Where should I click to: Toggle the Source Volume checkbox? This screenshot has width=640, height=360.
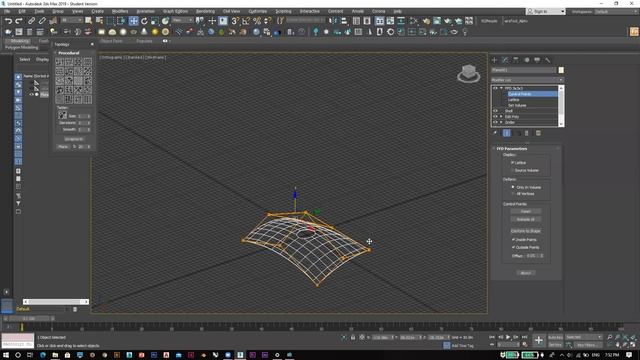pyautogui.click(x=513, y=170)
